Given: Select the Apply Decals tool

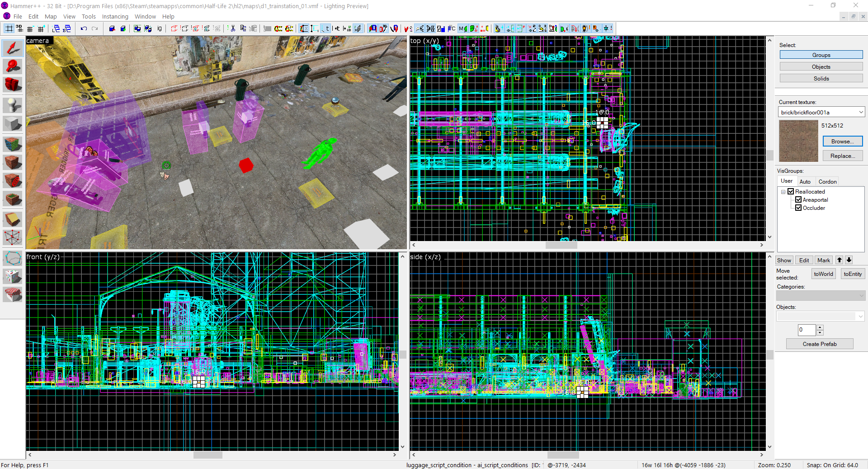Looking at the screenshot, I should pyautogui.click(x=13, y=180).
